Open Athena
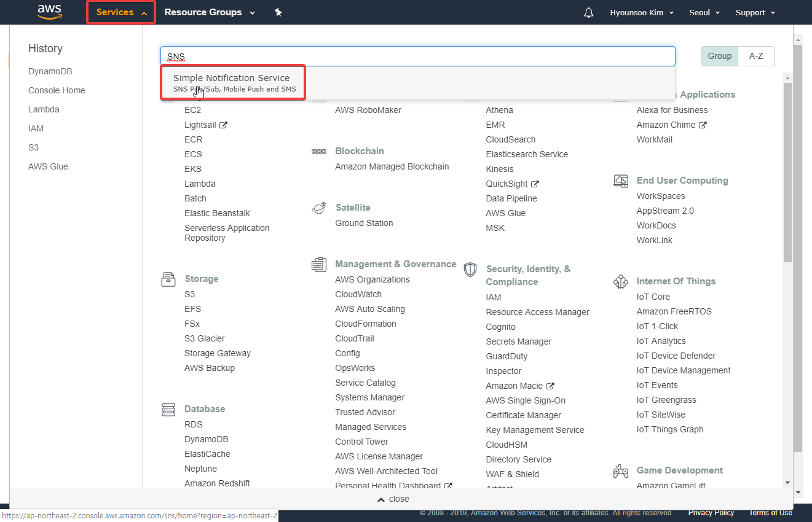Image resolution: width=812 pixels, height=522 pixels. [x=499, y=110]
